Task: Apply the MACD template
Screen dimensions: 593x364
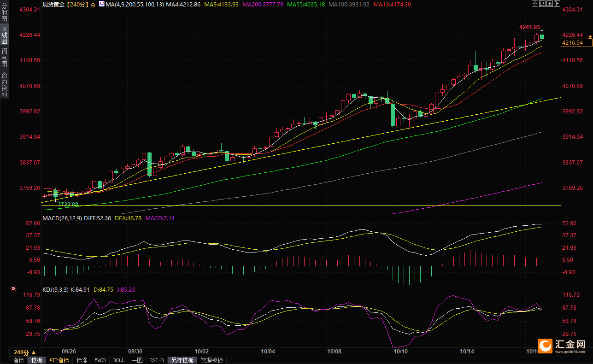Action: pyautogui.click(x=100, y=360)
